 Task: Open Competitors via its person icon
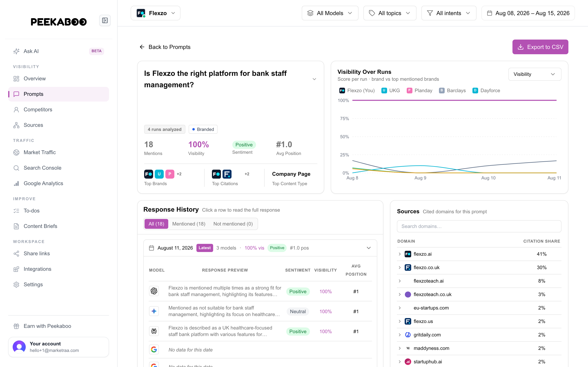[x=16, y=110]
